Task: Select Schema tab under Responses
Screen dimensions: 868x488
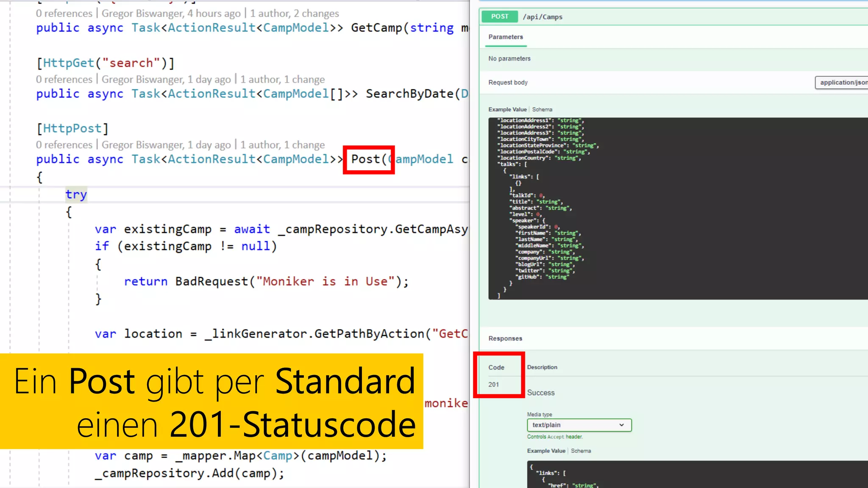Action: click(x=581, y=451)
